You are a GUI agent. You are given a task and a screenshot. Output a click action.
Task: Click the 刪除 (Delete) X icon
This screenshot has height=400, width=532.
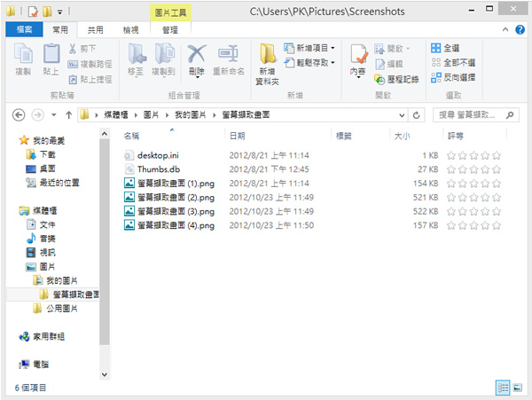point(197,53)
